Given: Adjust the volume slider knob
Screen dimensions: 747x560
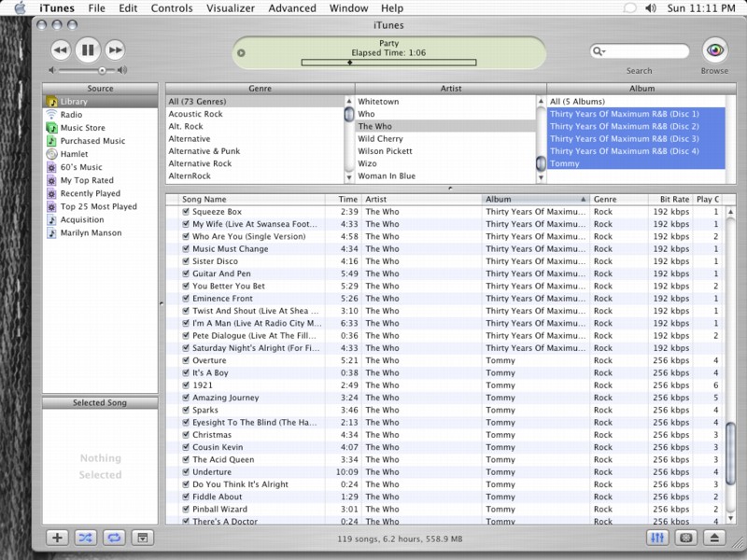Looking at the screenshot, I should [x=102, y=70].
